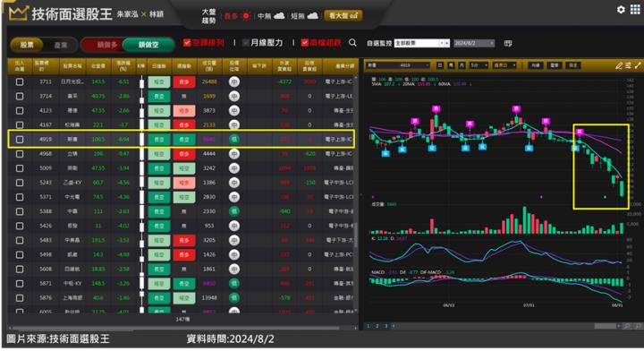The height and width of the screenshot is (351, 644).
Task: Click volume value 26488 in row 3711
Action: [209, 81]
